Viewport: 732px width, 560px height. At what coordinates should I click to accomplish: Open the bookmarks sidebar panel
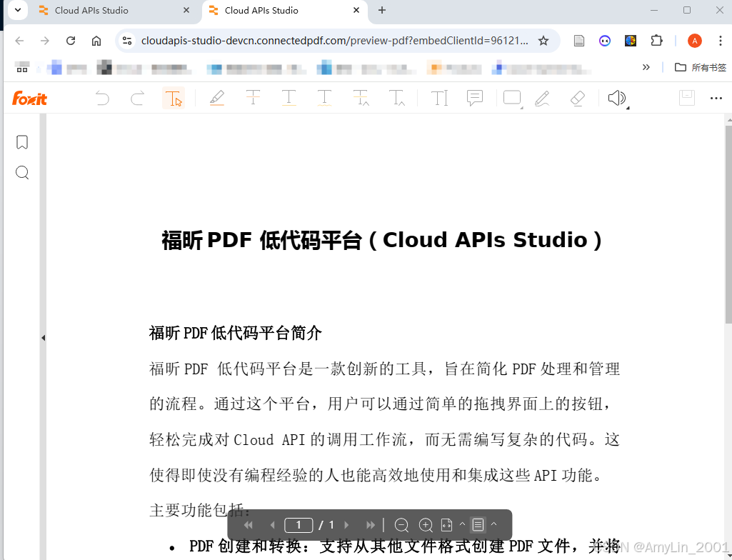coord(22,142)
